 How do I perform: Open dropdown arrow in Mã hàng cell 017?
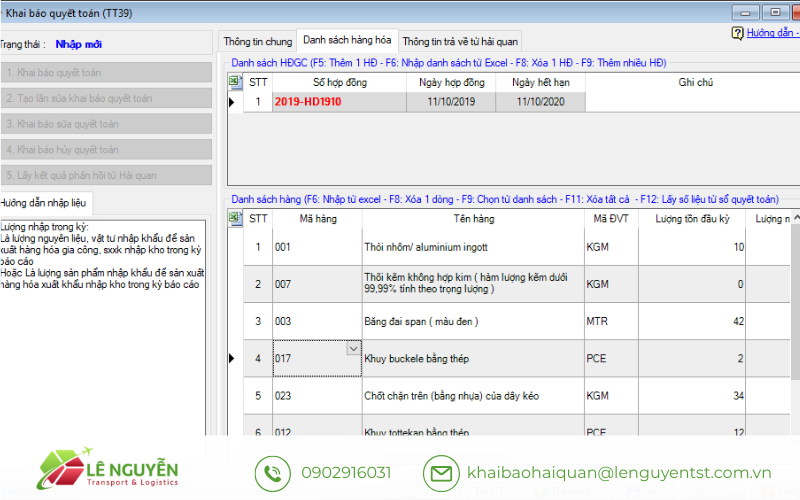(x=354, y=348)
